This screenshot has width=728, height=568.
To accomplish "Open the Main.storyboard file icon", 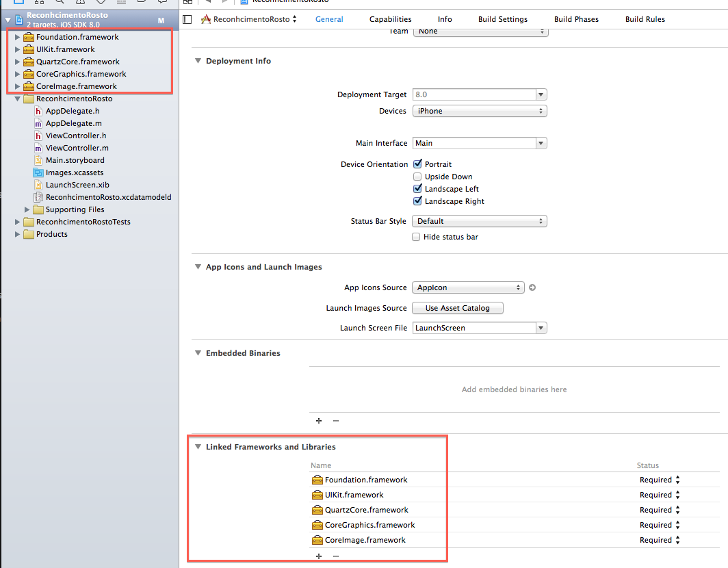I will [x=38, y=160].
